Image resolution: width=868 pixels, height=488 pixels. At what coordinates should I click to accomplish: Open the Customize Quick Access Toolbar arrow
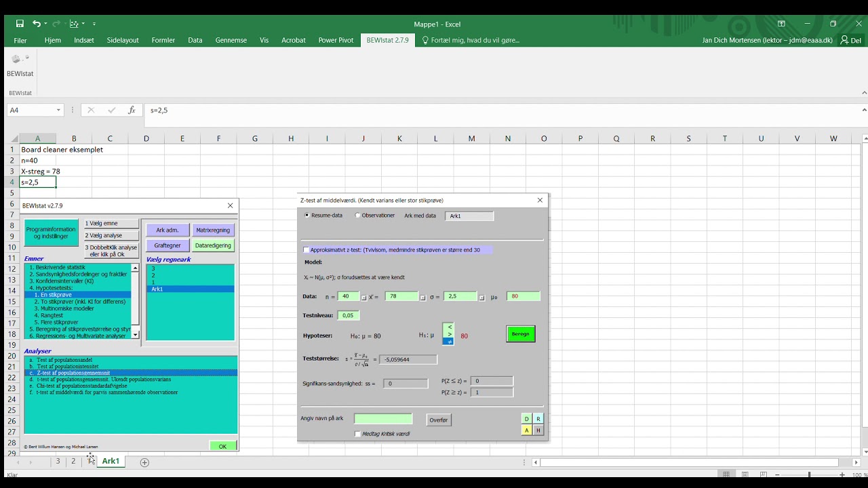[x=94, y=24]
